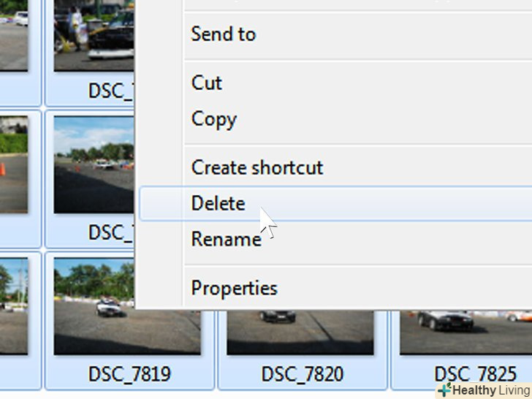Click the green plus Healthy Living icon
Image resolution: width=532 pixels, height=399 pixels.
(444, 390)
